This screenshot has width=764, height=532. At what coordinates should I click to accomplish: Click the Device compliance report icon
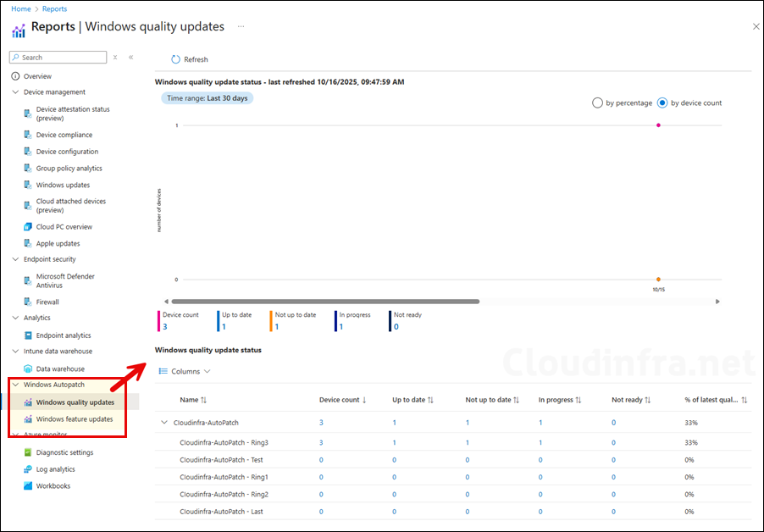pyautogui.click(x=28, y=135)
